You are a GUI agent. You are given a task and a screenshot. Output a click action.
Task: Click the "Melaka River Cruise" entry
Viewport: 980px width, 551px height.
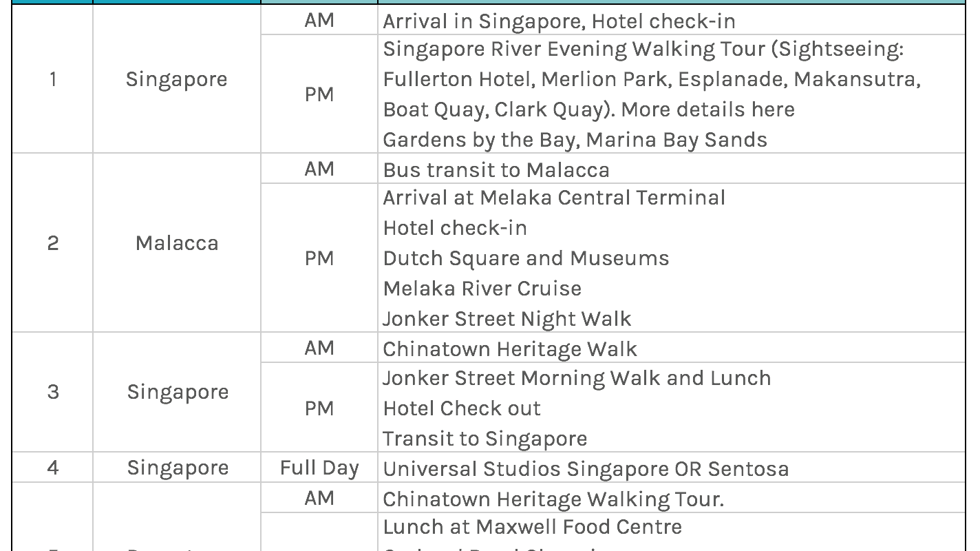(482, 289)
